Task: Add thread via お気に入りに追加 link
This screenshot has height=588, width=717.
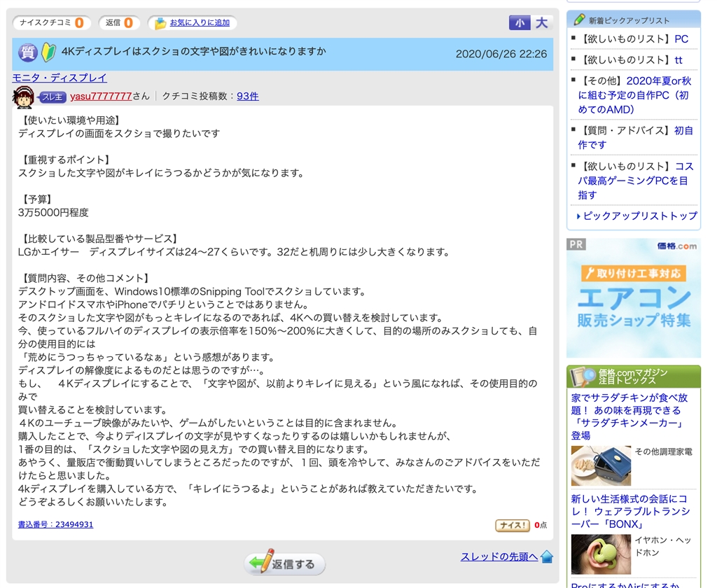Action: pos(200,22)
